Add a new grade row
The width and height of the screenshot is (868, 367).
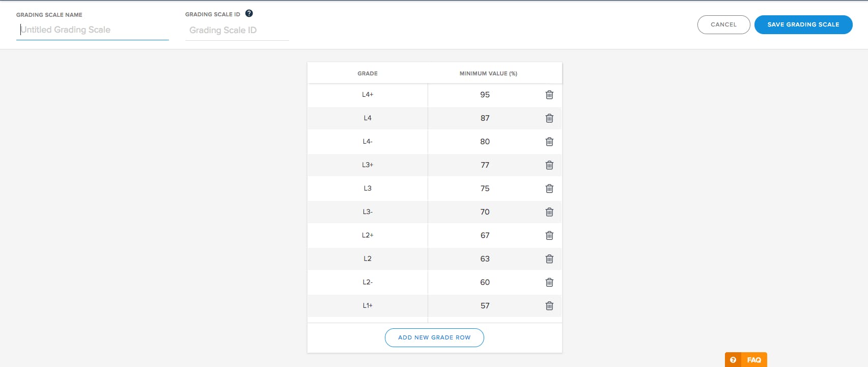click(x=434, y=337)
